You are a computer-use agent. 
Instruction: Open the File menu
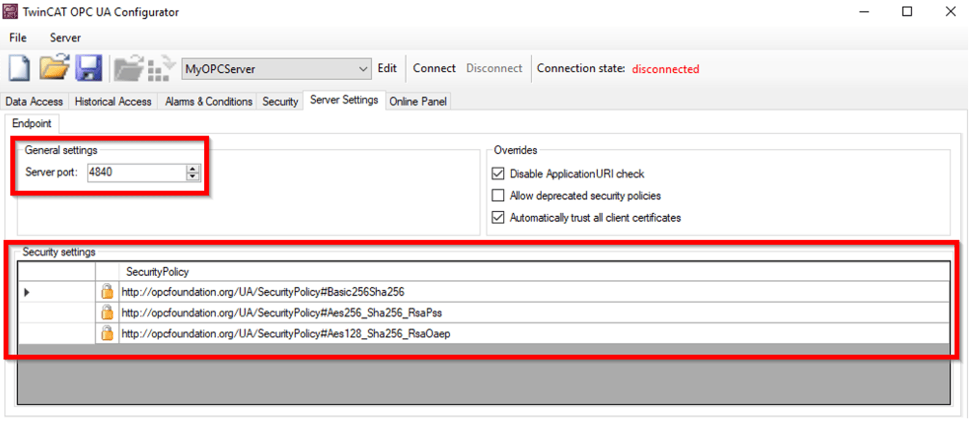[x=18, y=38]
